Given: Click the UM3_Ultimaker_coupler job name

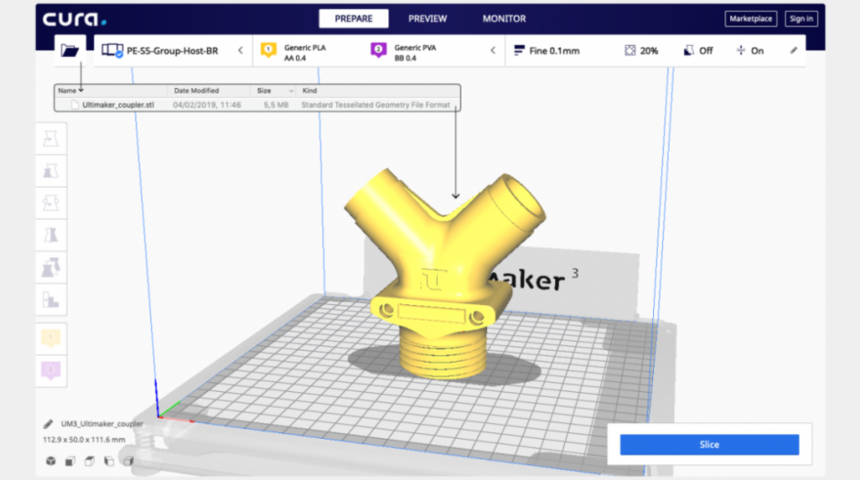Looking at the screenshot, I should pyautogui.click(x=102, y=423).
